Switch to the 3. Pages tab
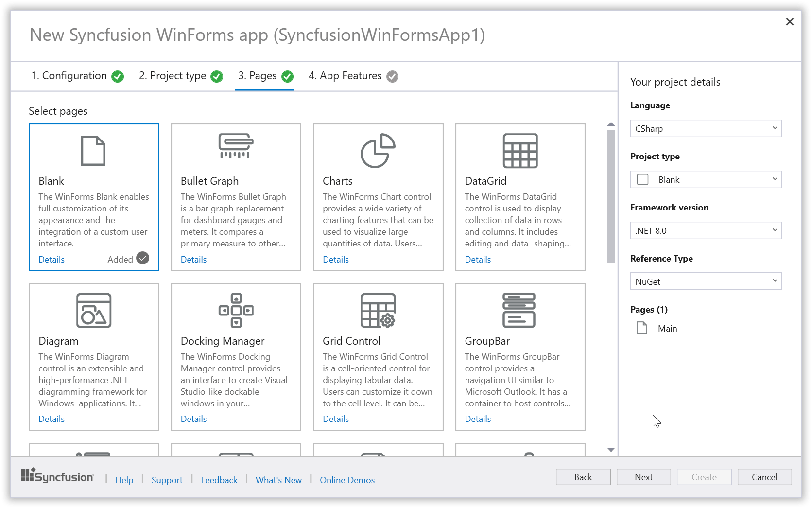 [265, 76]
